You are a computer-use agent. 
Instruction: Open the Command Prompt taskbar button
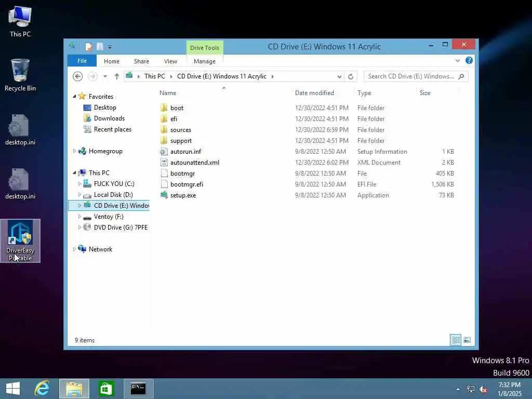pyautogui.click(x=138, y=389)
